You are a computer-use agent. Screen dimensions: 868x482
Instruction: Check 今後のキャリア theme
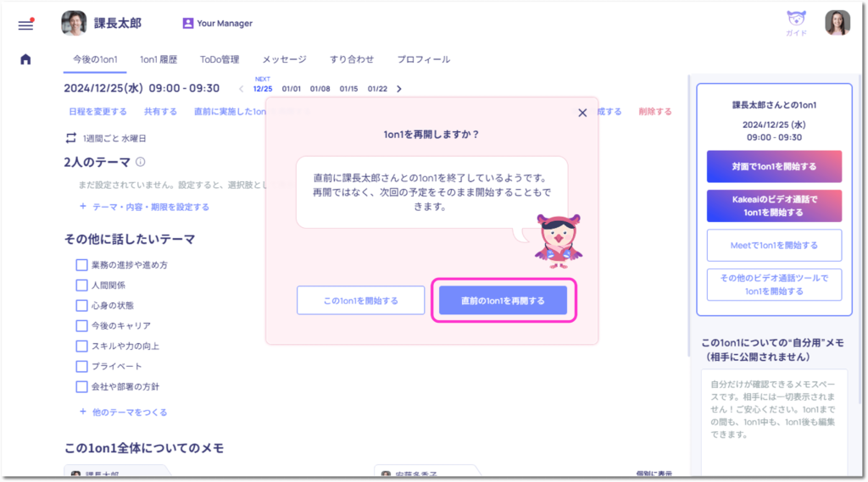click(x=81, y=326)
